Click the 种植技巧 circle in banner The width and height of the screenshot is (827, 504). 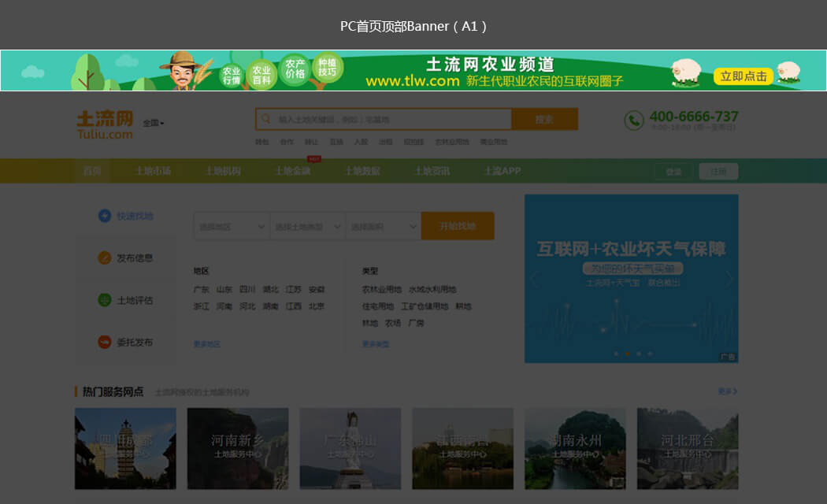click(326, 68)
